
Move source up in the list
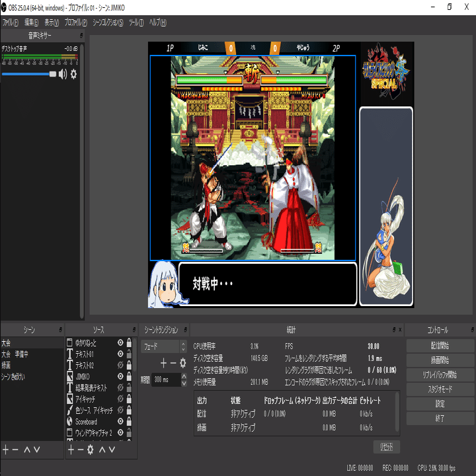pos(102,450)
